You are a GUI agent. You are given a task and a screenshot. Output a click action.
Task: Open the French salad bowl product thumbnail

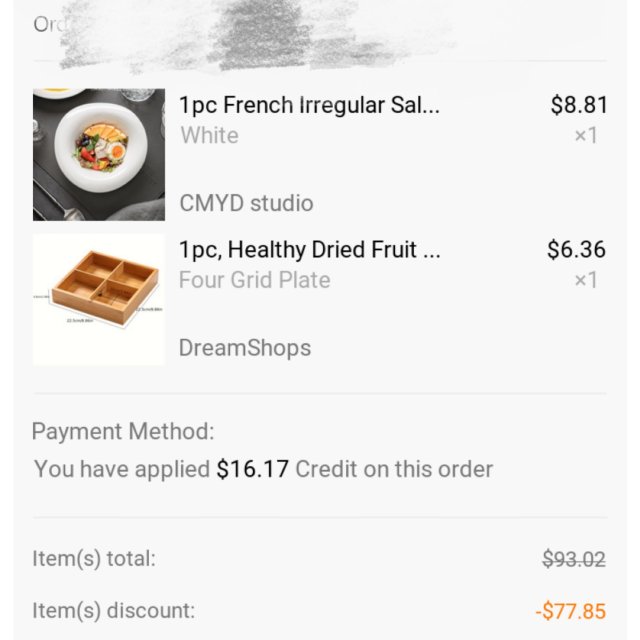pos(99,155)
